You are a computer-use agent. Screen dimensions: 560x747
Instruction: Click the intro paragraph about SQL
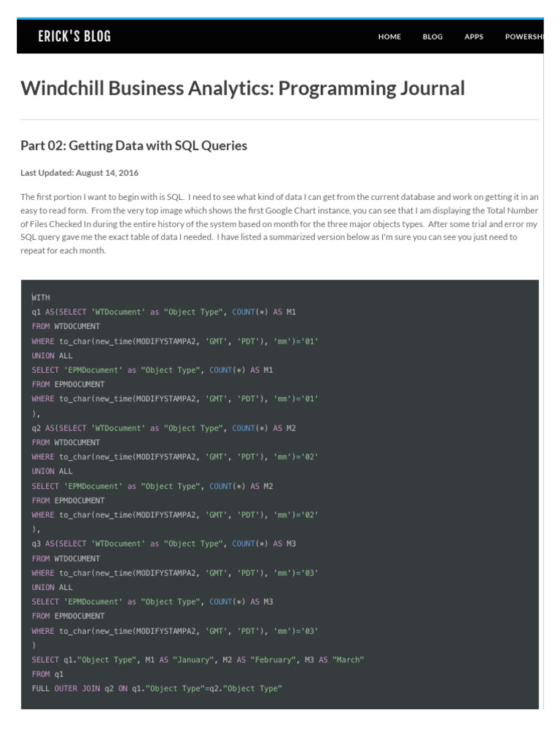[279, 223]
